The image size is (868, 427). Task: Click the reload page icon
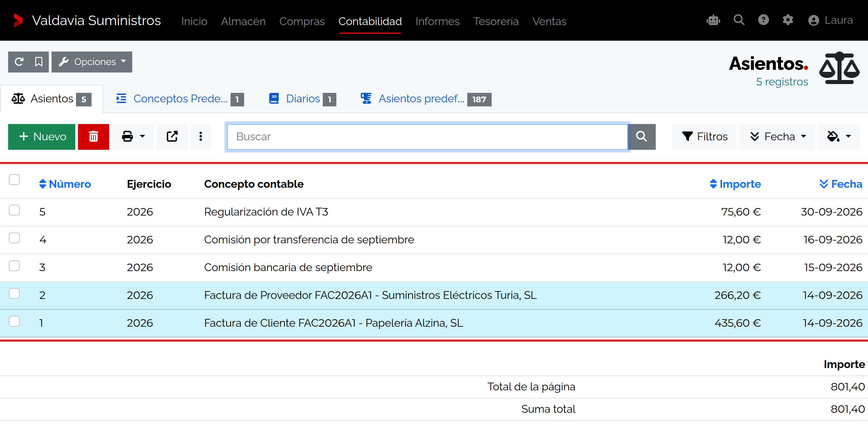pyautogui.click(x=19, y=62)
